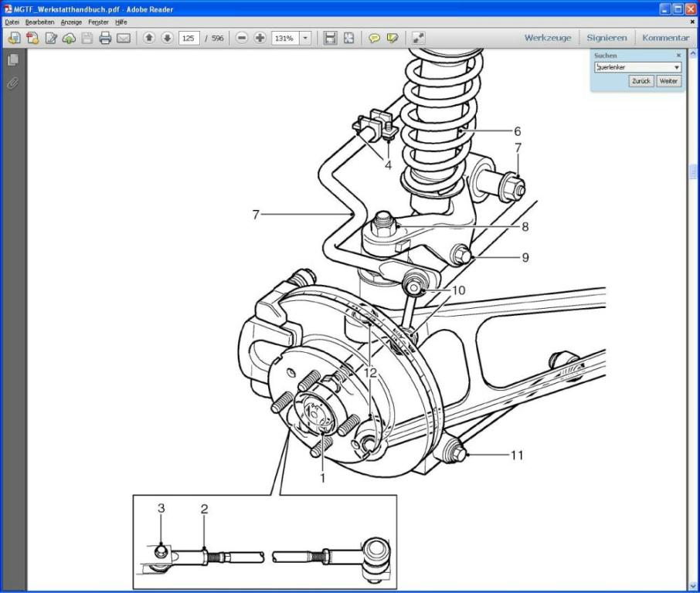
Task: Zoom in using the plus button
Action: coord(260,38)
